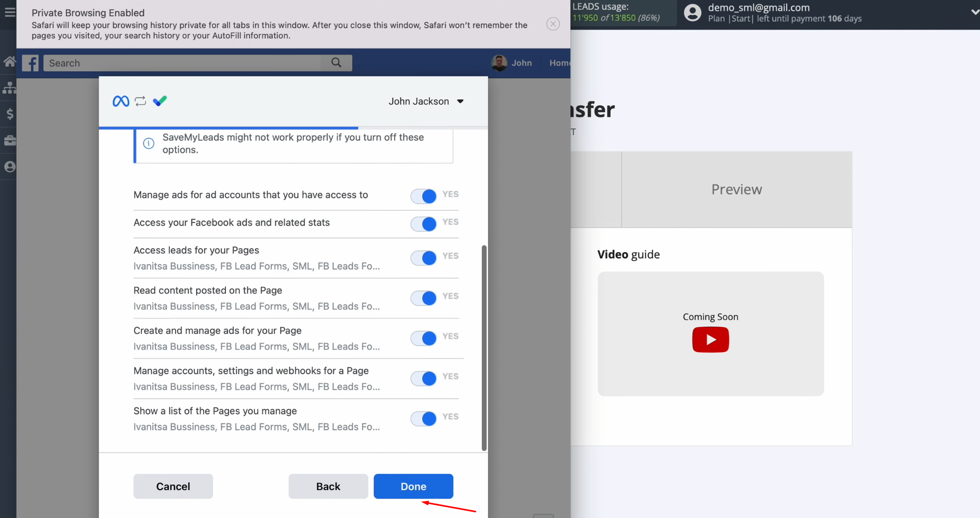Toggle Manage ads for ad accounts switch
This screenshot has width=980, height=518.
pos(424,196)
